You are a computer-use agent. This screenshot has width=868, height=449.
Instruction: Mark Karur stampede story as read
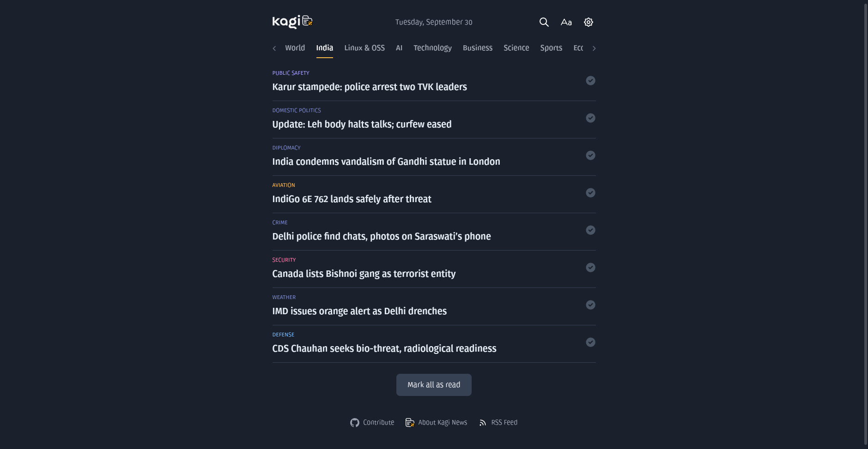(590, 81)
